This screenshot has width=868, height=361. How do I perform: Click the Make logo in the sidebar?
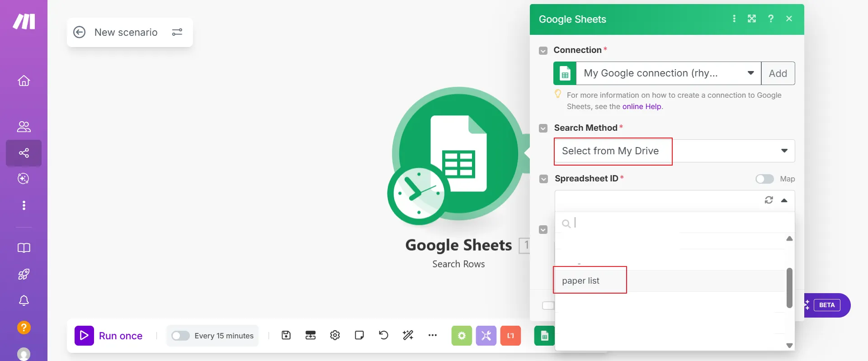(24, 21)
